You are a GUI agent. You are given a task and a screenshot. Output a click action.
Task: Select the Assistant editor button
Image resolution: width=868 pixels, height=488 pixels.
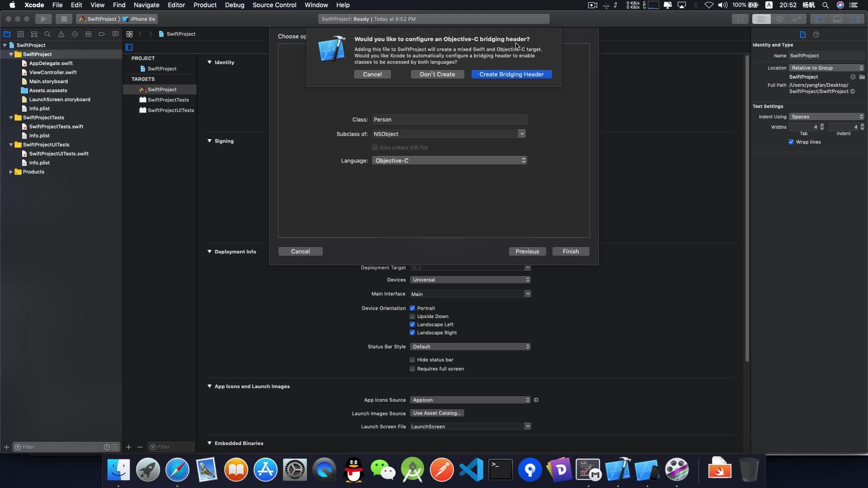(x=779, y=19)
